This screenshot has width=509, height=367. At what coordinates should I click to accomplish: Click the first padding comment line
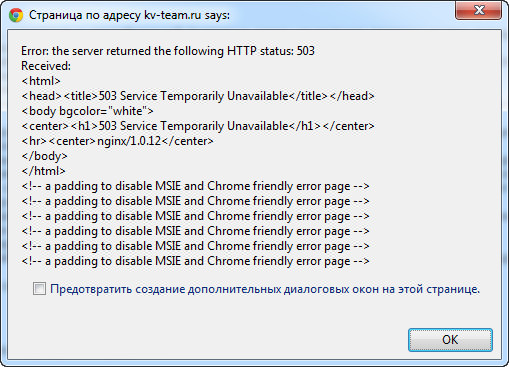195,186
